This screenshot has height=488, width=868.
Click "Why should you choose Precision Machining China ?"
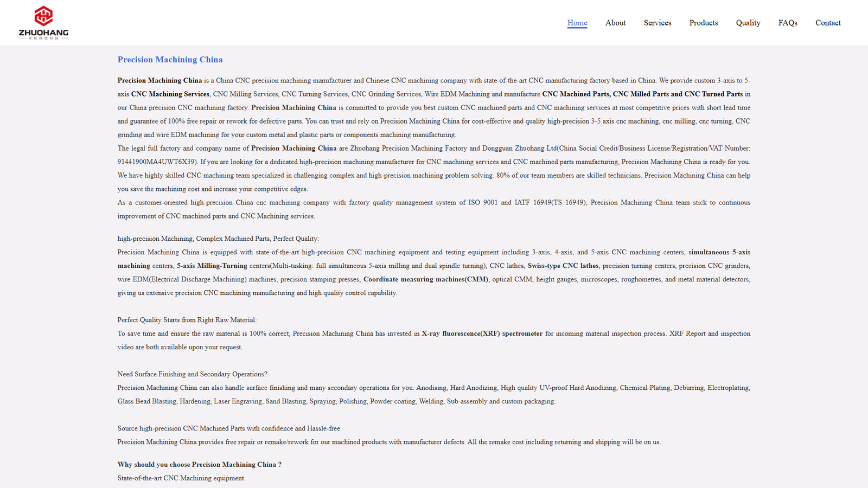tap(199, 465)
